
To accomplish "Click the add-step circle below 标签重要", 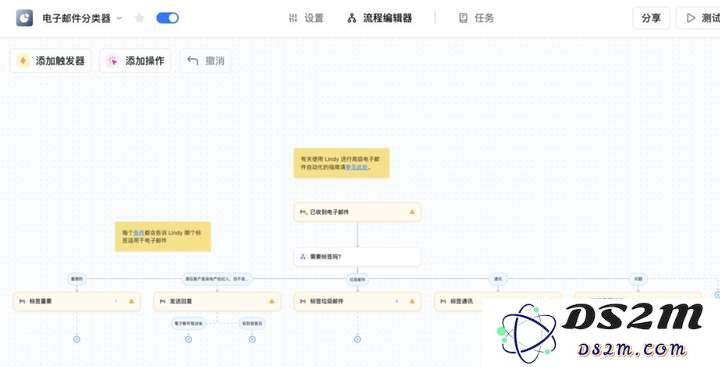I will [77, 339].
